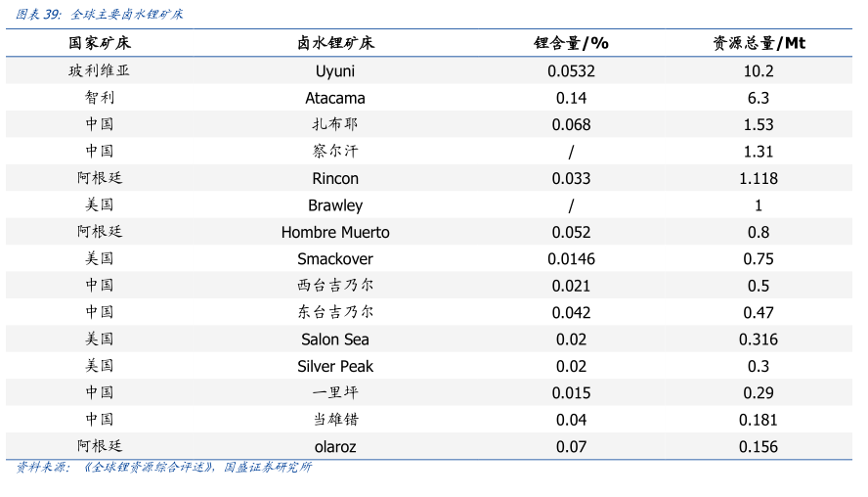Click the Silver Peak cell

pos(335,366)
